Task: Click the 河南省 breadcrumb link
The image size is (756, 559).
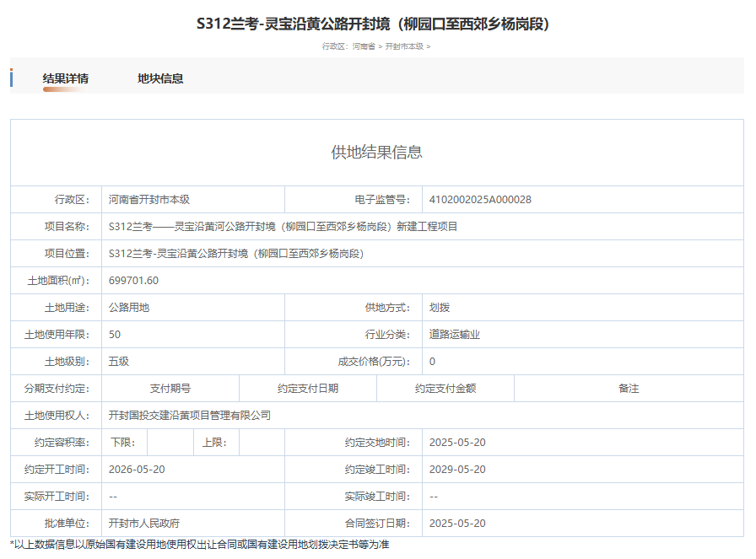Action: (364, 46)
